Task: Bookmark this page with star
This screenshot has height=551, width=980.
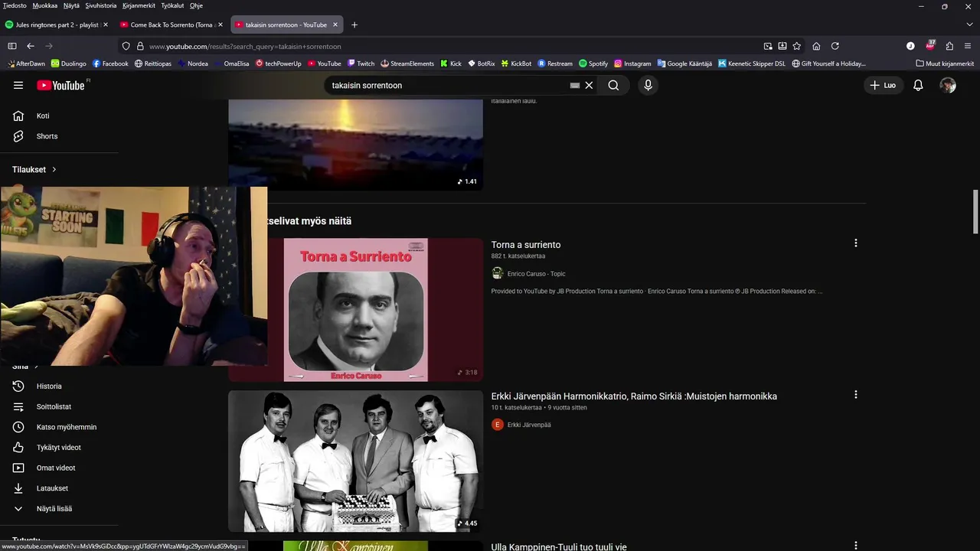Action: [x=797, y=46]
